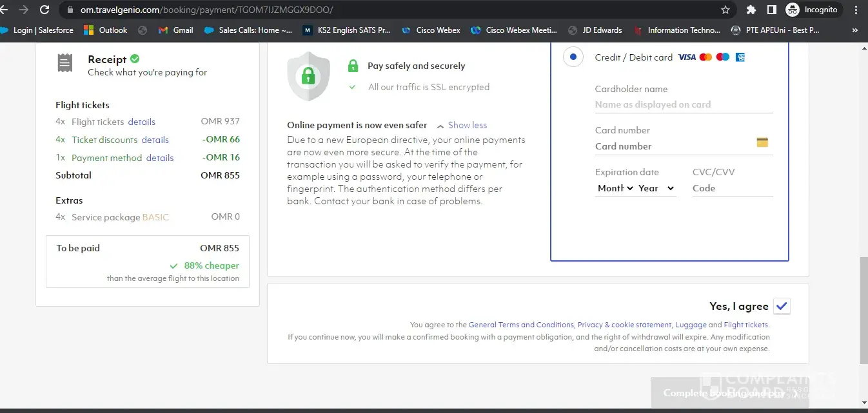
Task: Open the General Terms and Conditions link
Action: (521, 325)
